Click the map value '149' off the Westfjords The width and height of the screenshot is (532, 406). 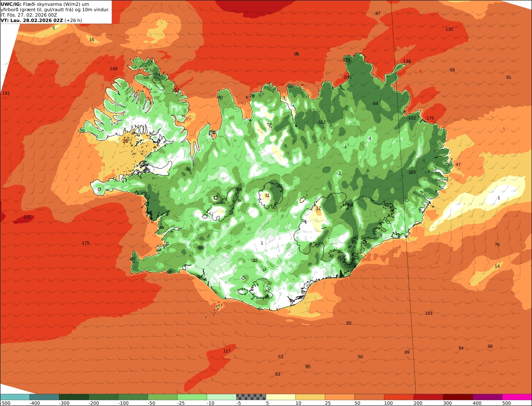pyautogui.click(x=113, y=68)
